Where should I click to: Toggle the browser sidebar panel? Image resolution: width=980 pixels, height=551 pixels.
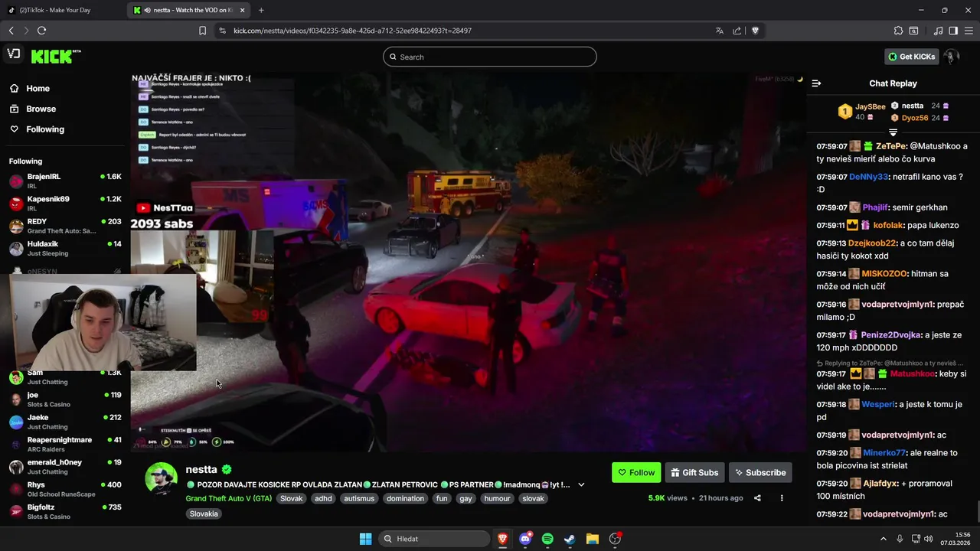[x=953, y=31]
